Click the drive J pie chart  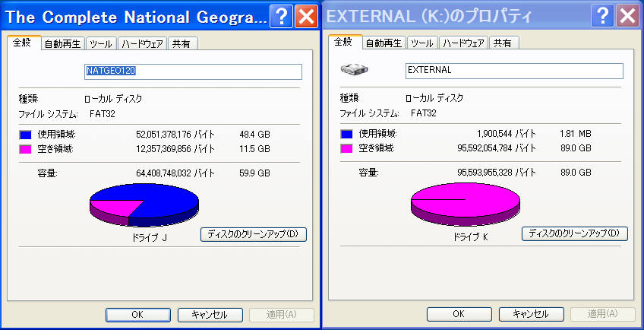(144, 203)
